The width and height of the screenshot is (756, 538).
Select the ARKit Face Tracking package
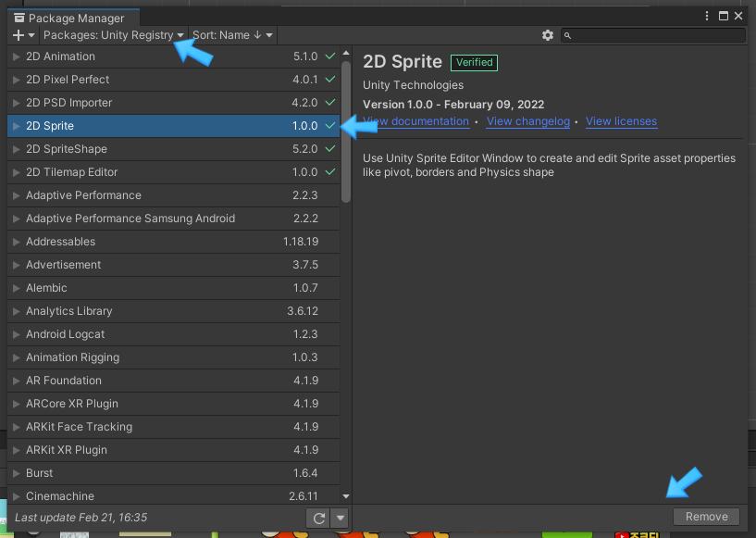pos(174,427)
